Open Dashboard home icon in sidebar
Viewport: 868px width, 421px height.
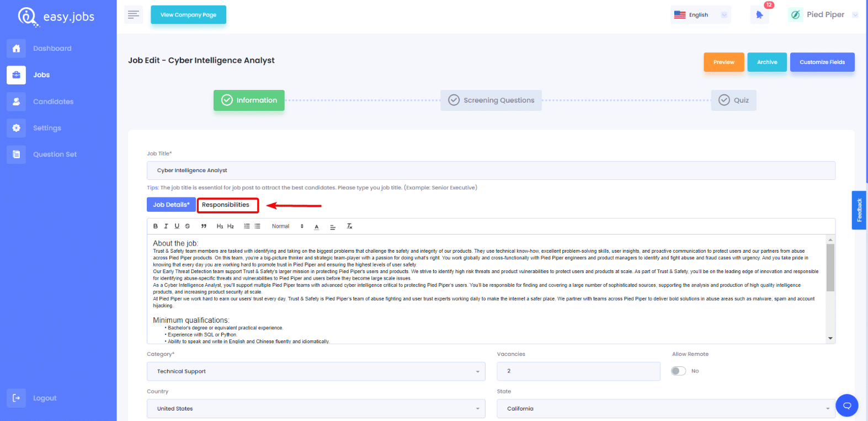click(x=16, y=49)
